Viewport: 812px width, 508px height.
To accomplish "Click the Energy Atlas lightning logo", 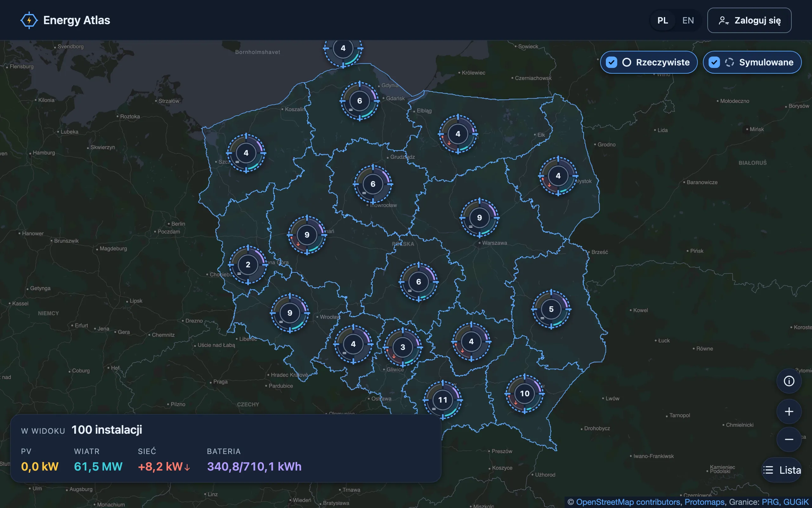I will coord(29,20).
